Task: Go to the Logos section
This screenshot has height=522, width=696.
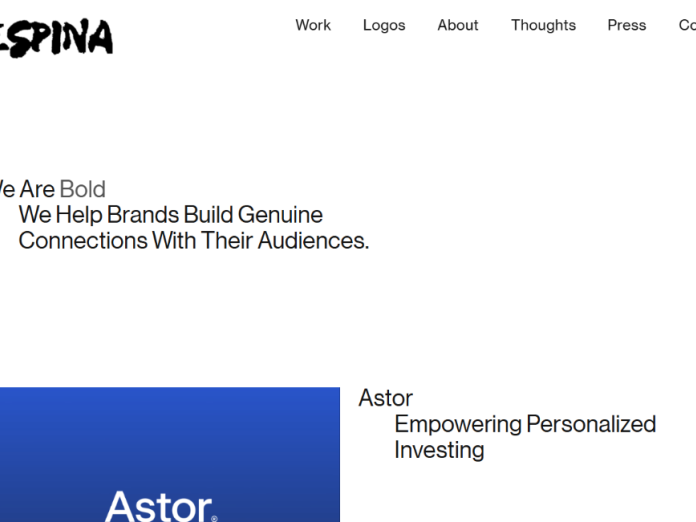Action: (384, 25)
